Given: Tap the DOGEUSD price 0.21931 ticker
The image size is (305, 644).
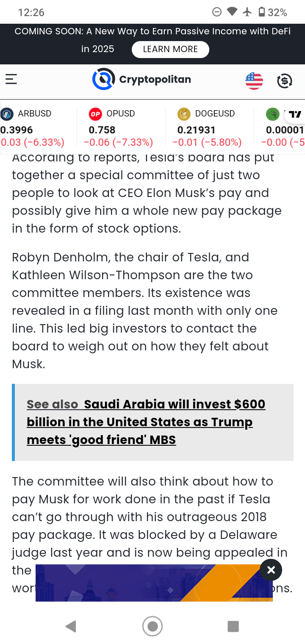Looking at the screenshot, I should 196,130.
